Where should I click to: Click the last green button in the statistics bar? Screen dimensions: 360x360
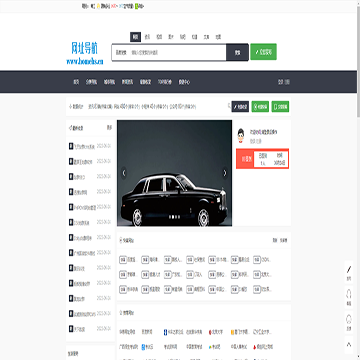point(280,107)
